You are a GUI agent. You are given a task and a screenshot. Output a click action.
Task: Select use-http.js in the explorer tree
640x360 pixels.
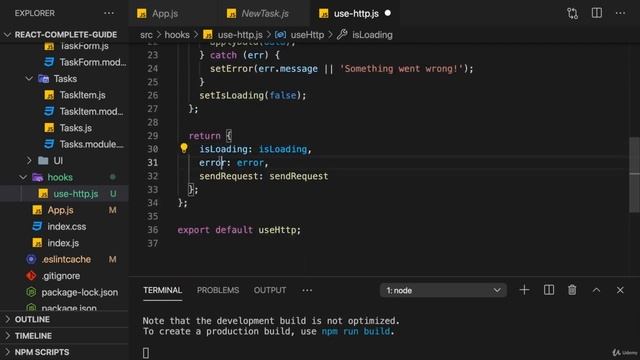pos(64,193)
